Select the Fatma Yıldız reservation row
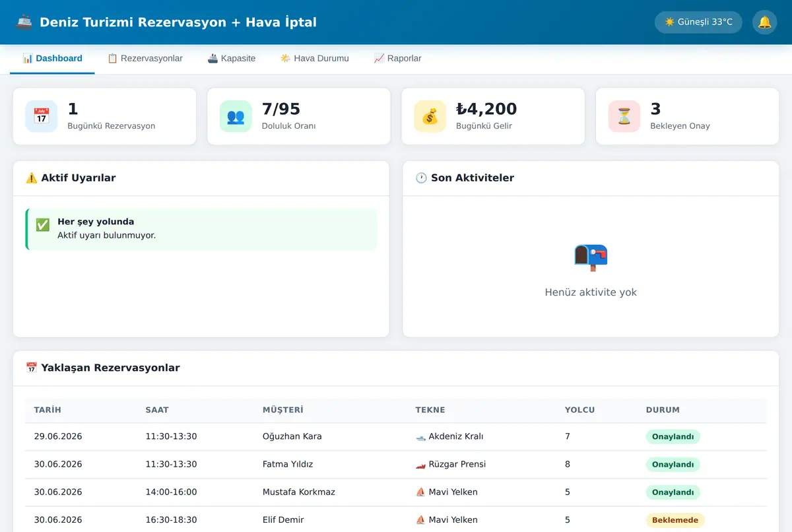This screenshot has width=792, height=532. pyautogui.click(x=396, y=465)
